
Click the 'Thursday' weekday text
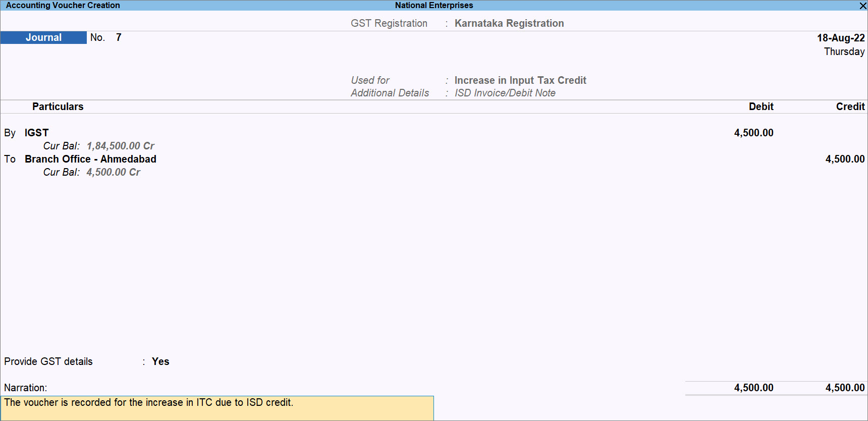(x=844, y=51)
